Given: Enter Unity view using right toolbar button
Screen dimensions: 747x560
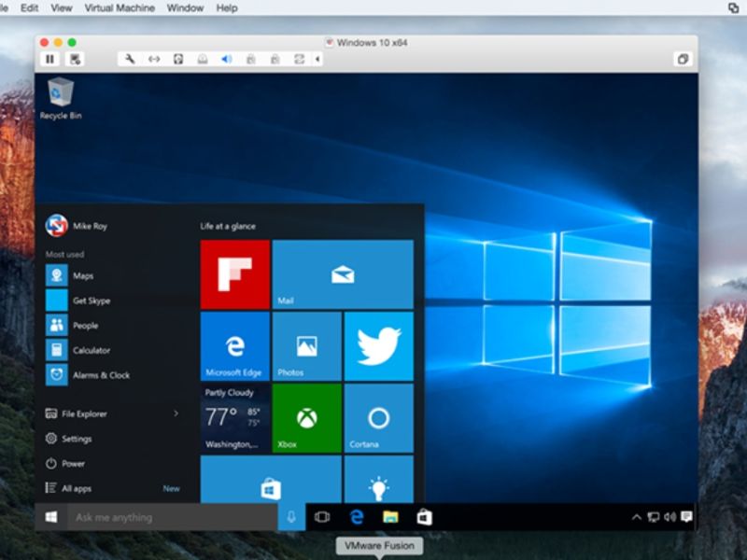Looking at the screenshot, I should (x=683, y=59).
